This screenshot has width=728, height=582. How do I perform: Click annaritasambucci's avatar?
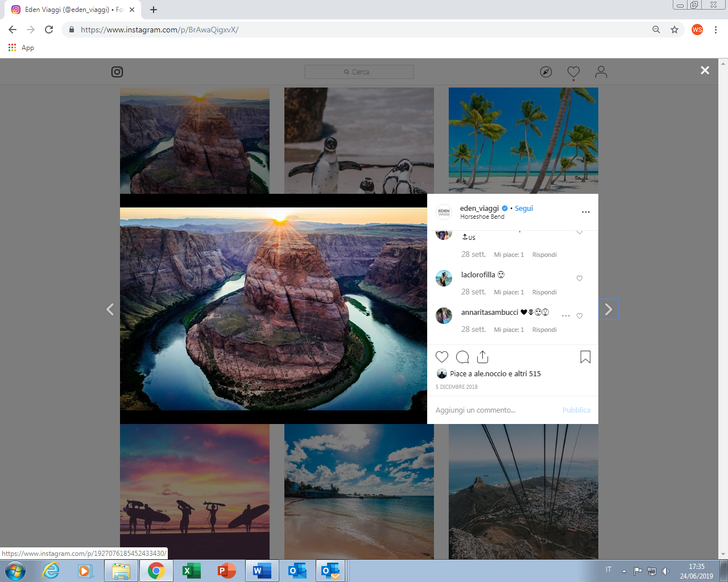444,316
